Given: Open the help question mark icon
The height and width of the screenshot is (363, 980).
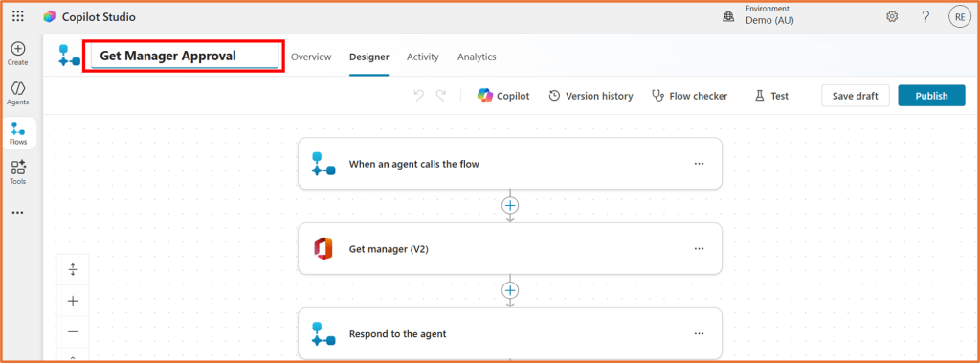Looking at the screenshot, I should tap(926, 17).
